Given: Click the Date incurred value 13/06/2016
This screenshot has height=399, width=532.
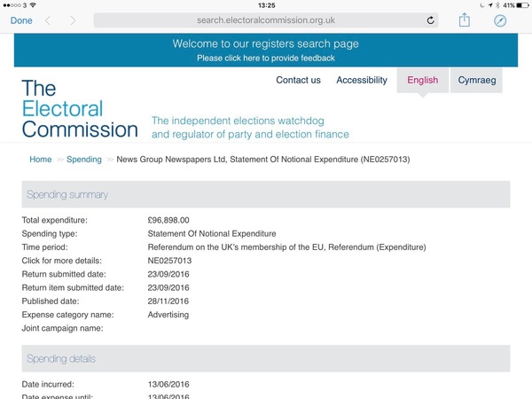Looking at the screenshot, I should coord(168,385).
